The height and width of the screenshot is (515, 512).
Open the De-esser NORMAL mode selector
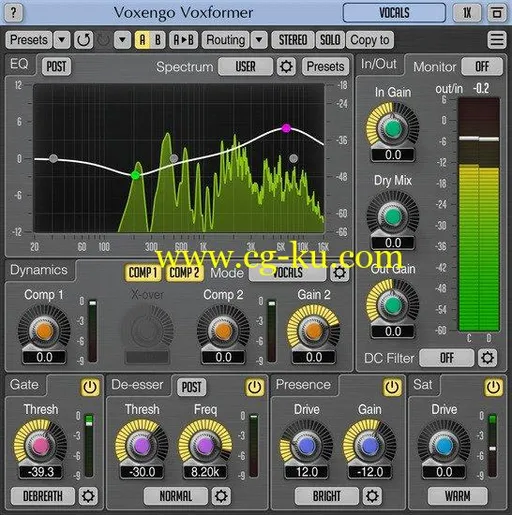point(176,496)
